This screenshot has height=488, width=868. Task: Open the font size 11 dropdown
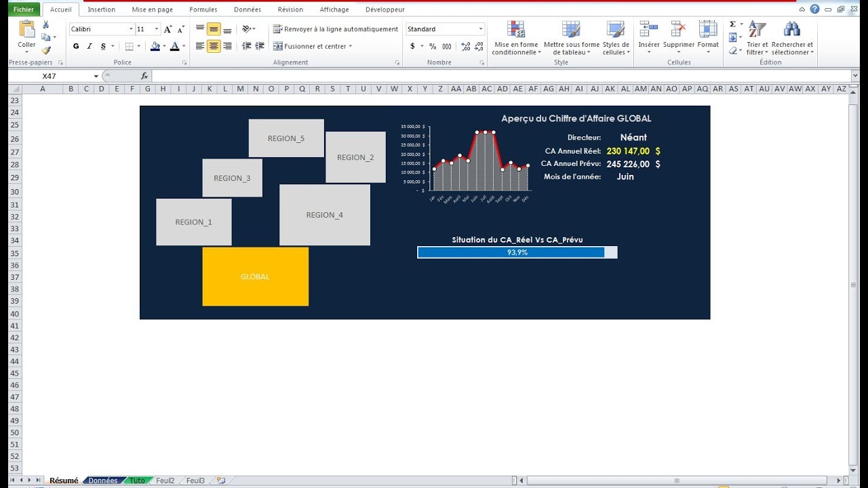[x=157, y=29]
